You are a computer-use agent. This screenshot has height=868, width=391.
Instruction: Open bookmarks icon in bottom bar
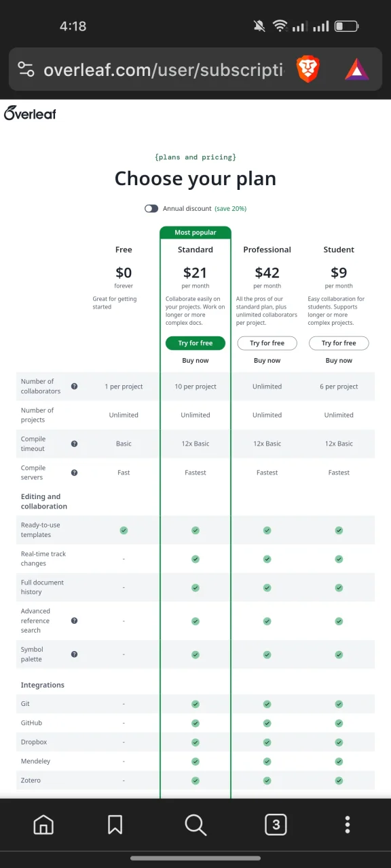115,825
